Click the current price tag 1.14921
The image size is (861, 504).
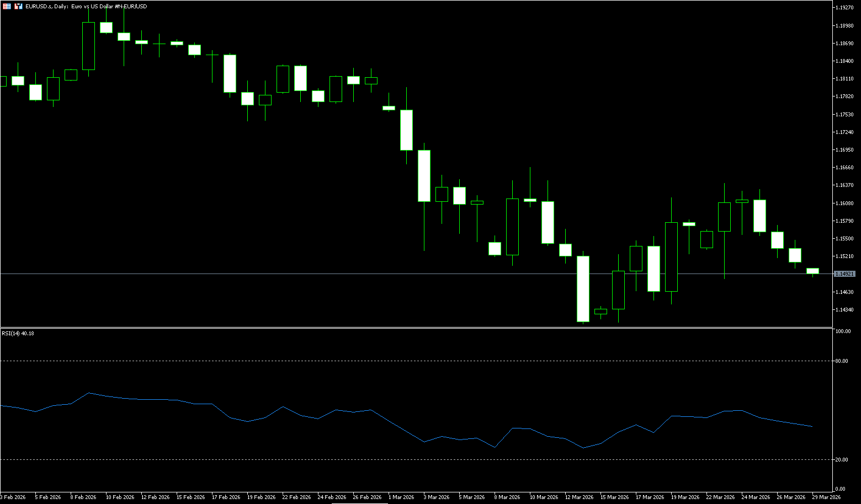[844, 274]
